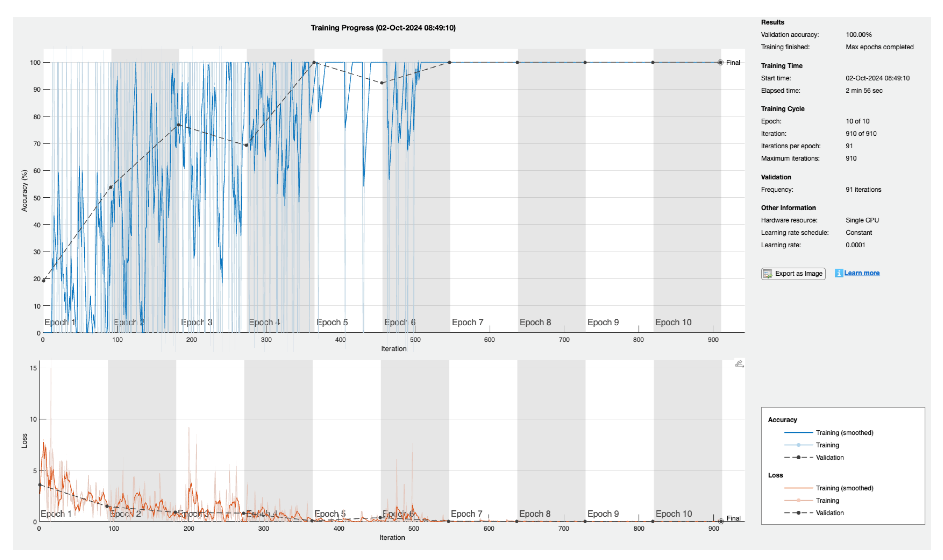Screen dimensions: 943x560
Task: Click the Training Progress title text
Action: pos(383,28)
